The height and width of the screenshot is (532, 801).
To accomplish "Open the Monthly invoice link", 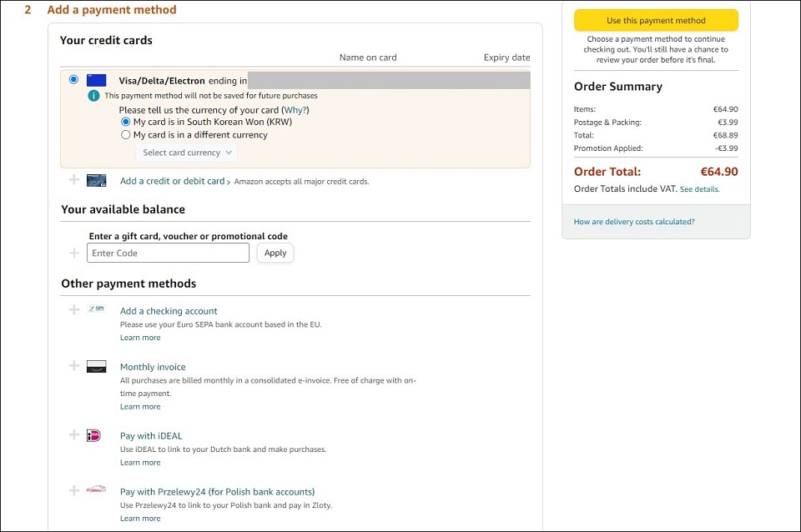I will pos(153,367).
